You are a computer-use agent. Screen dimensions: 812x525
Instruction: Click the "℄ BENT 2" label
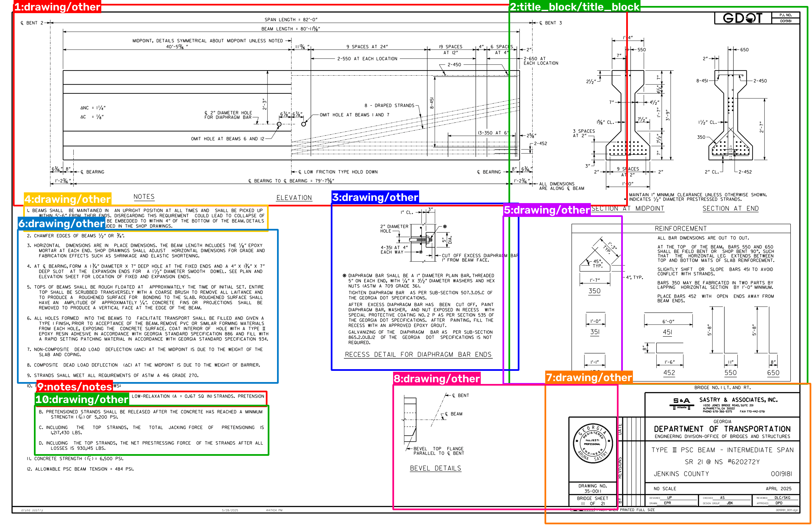point(32,23)
